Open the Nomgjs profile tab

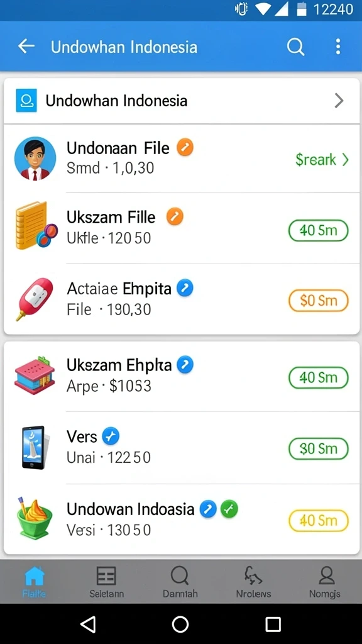click(x=325, y=582)
